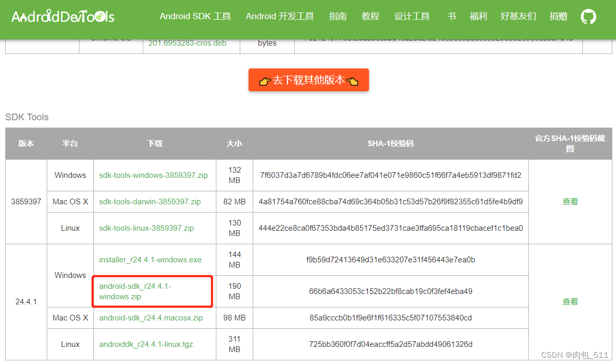Download android-sdk_r24.4.1-windows.zip
Viewport: 616px width, 364px height.
[x=135, y=291]
